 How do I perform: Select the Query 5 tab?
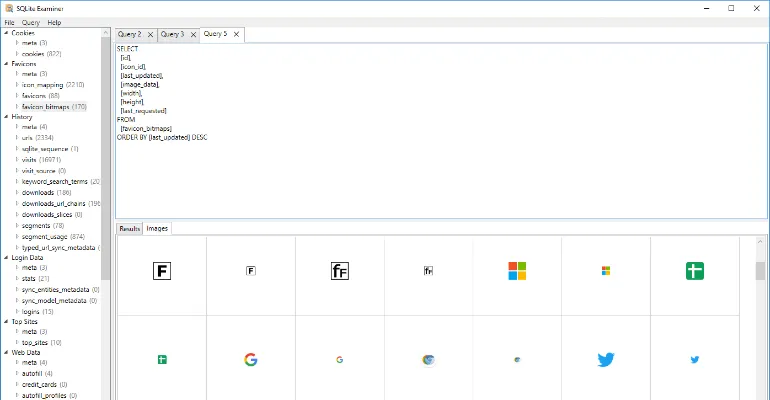tap(215, 34)
